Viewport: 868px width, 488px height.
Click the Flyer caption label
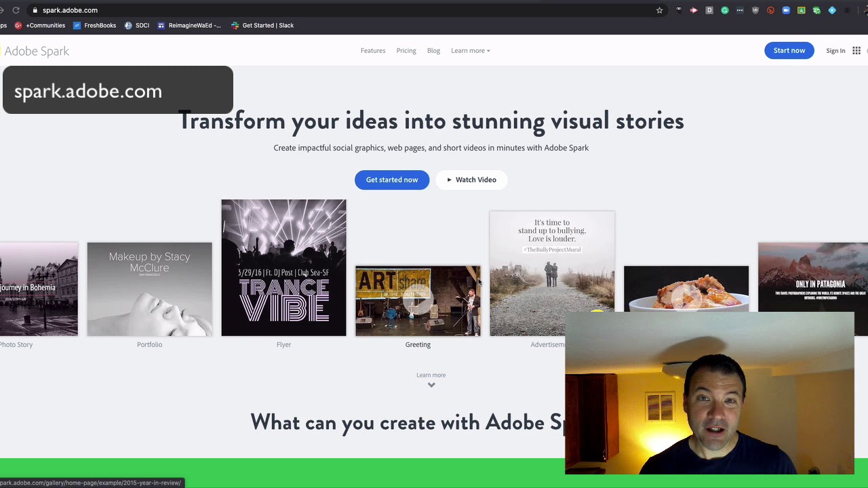point(283,344)
